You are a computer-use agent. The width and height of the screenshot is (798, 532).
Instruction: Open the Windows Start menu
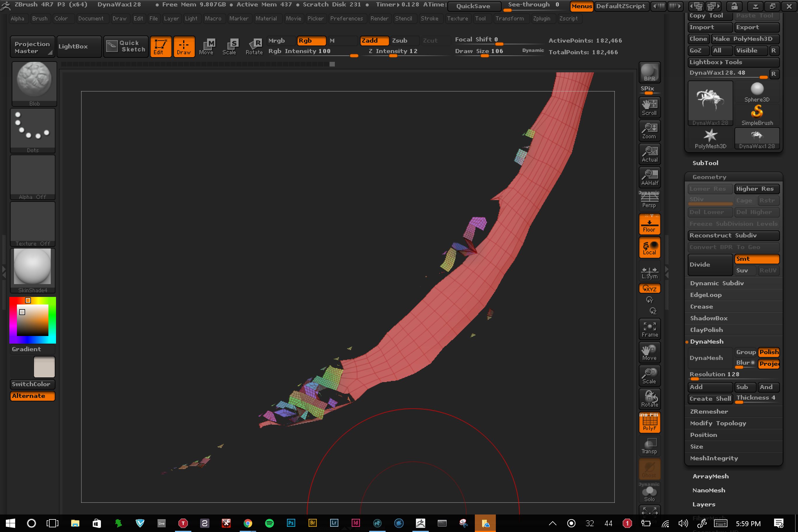point(10,523)
